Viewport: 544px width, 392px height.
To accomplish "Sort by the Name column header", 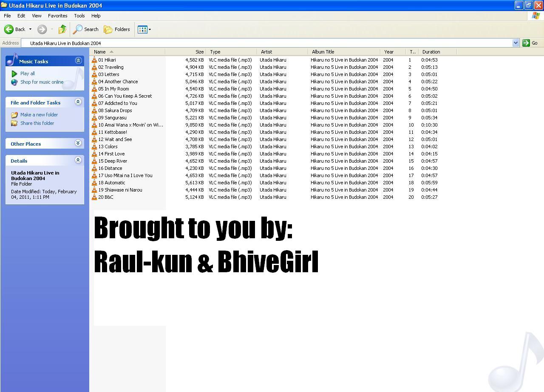I will coord(128,52).
